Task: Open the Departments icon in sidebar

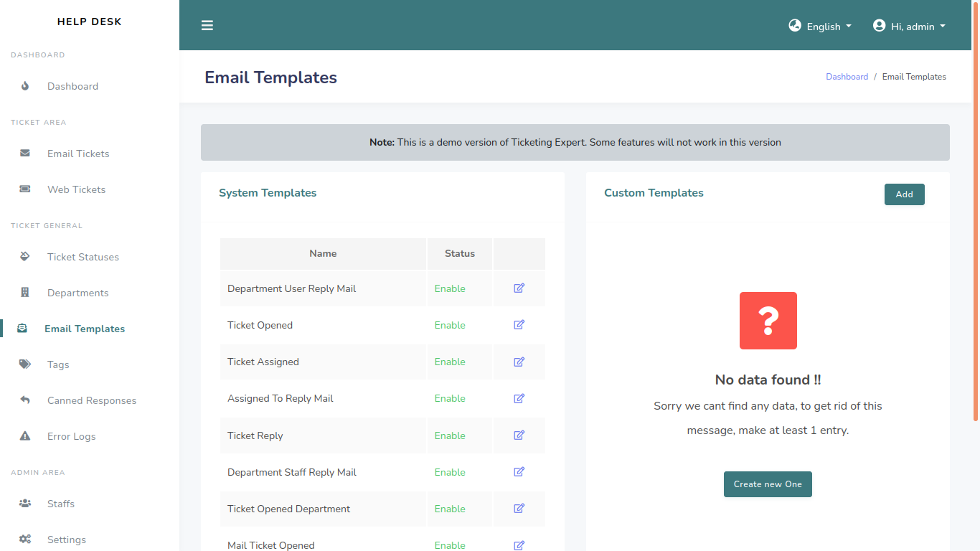Action: (25, 292)
